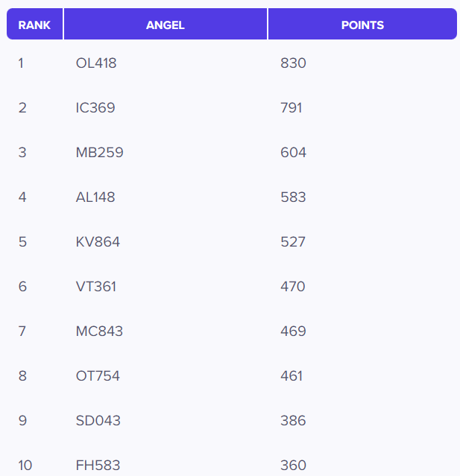
Task: Click rank number 10
Action: pyautogui.click(x=25, y=466)
